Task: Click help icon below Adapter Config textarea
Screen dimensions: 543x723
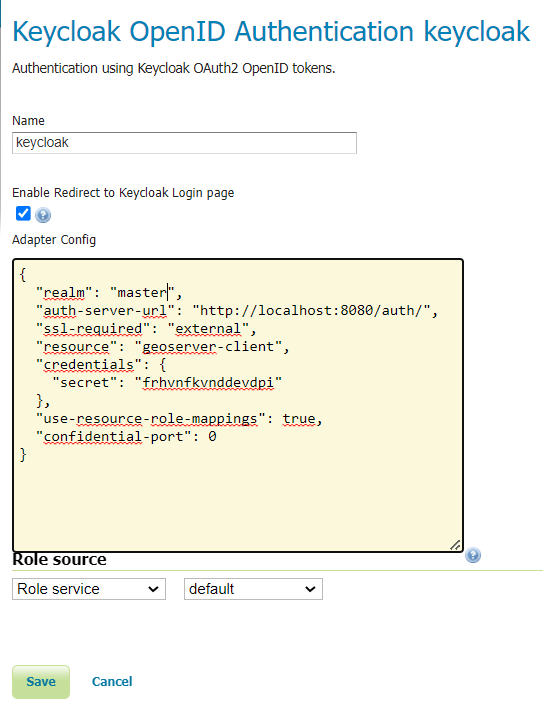Action: [x=472, y=555]
